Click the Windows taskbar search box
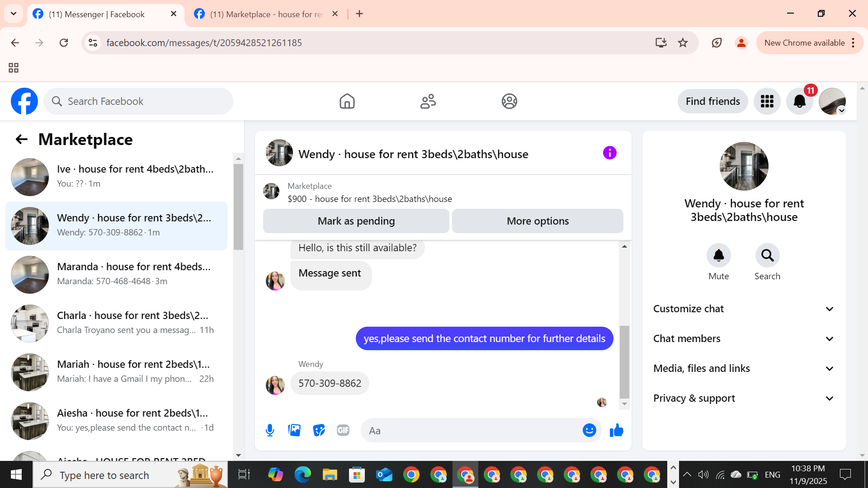Image resolution: width=868 pixels, height=488 pixels. [x=130, y=474]
